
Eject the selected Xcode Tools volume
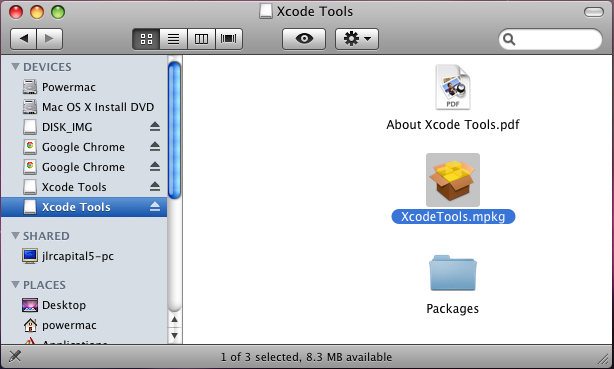coord(155,207)
